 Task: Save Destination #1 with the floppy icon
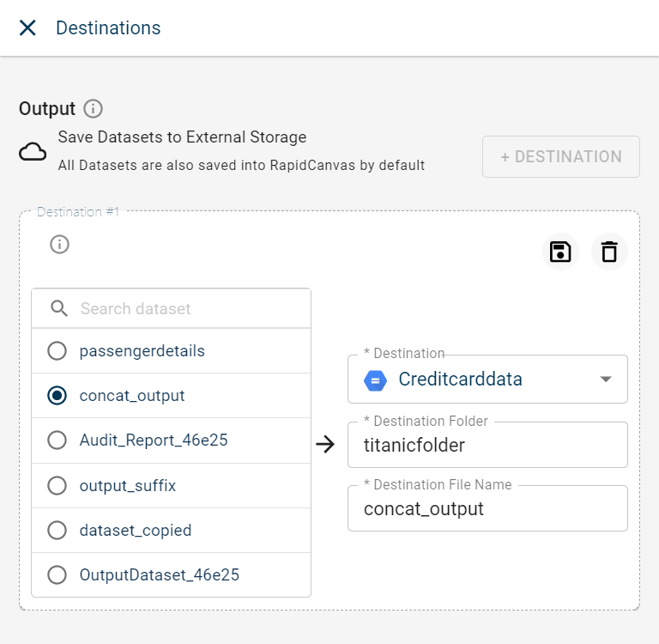point(559,252)
